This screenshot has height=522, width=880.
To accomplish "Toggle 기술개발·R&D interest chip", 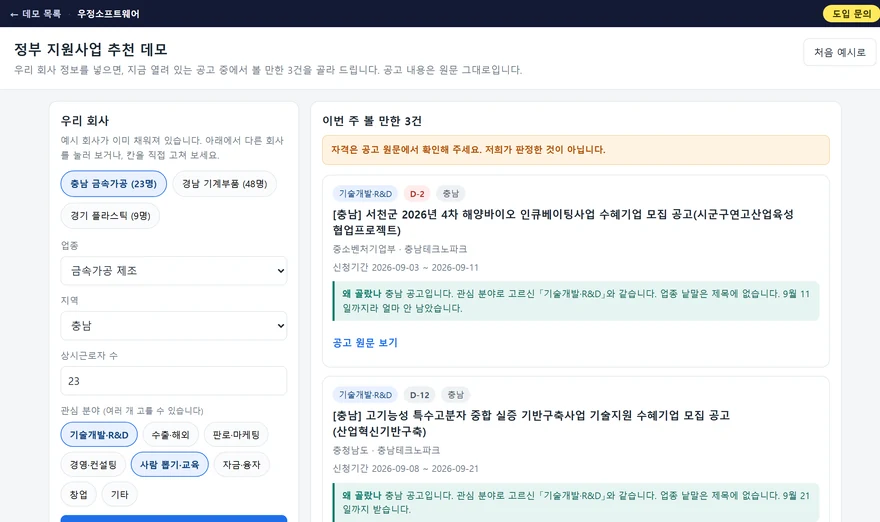I will coord(99,434).
